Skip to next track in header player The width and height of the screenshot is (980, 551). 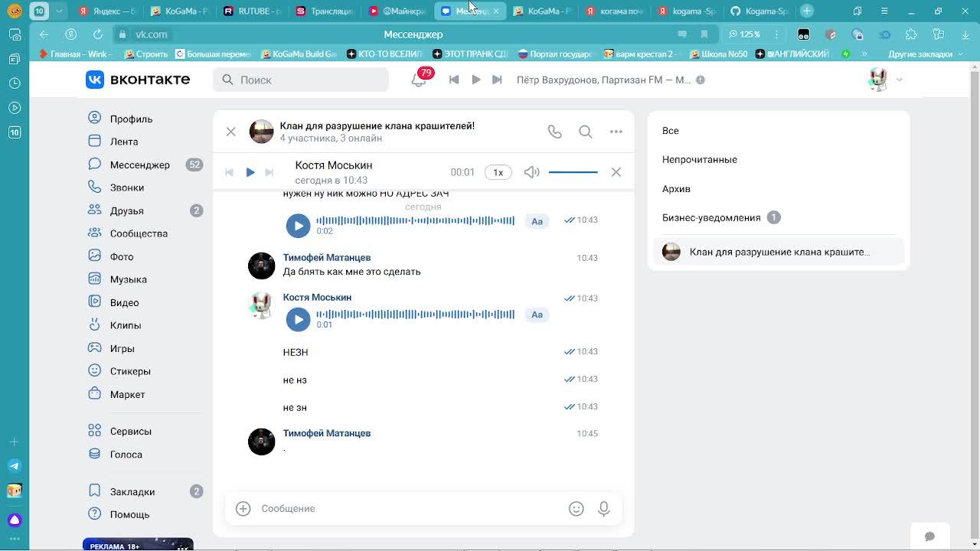[497, 80]
